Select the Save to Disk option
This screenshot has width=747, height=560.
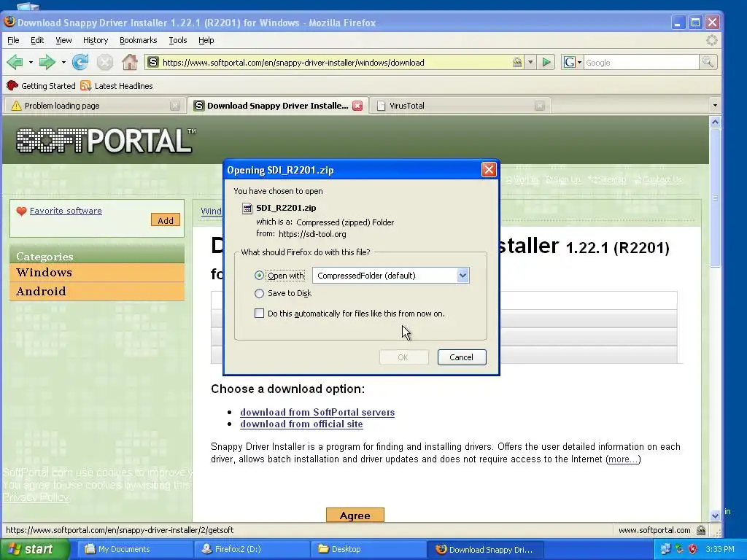click(x=259, y=293)
